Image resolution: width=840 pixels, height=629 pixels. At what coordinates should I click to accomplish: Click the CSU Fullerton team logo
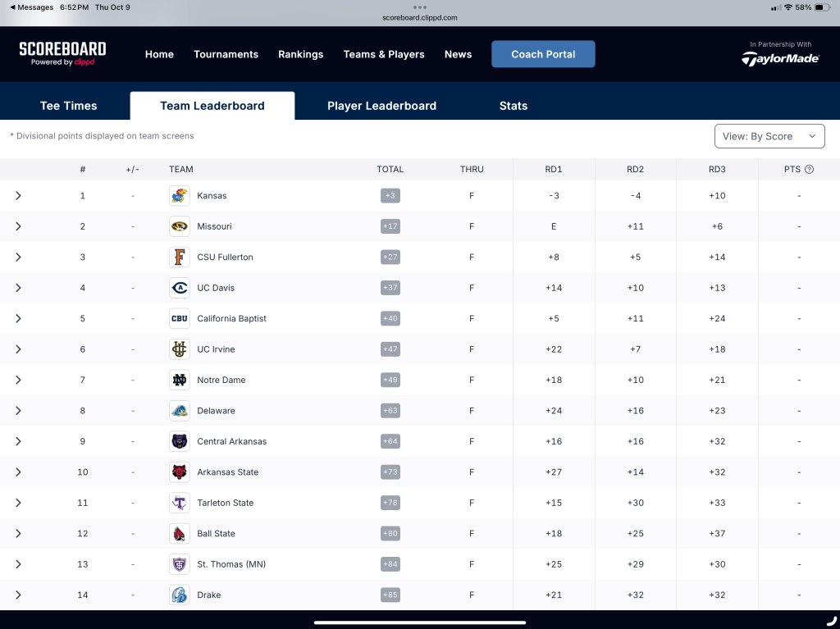click(179, 258)
